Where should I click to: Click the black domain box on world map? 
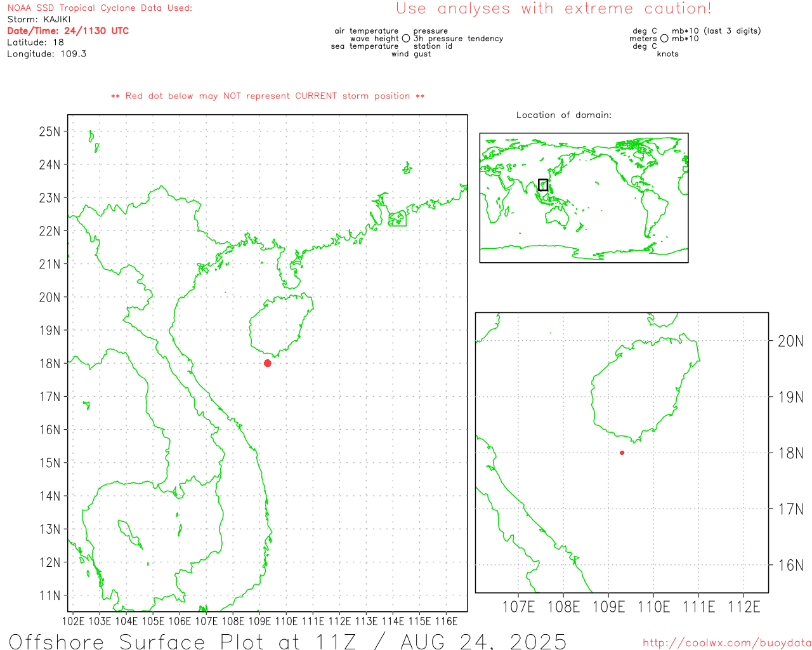(543, 185)
